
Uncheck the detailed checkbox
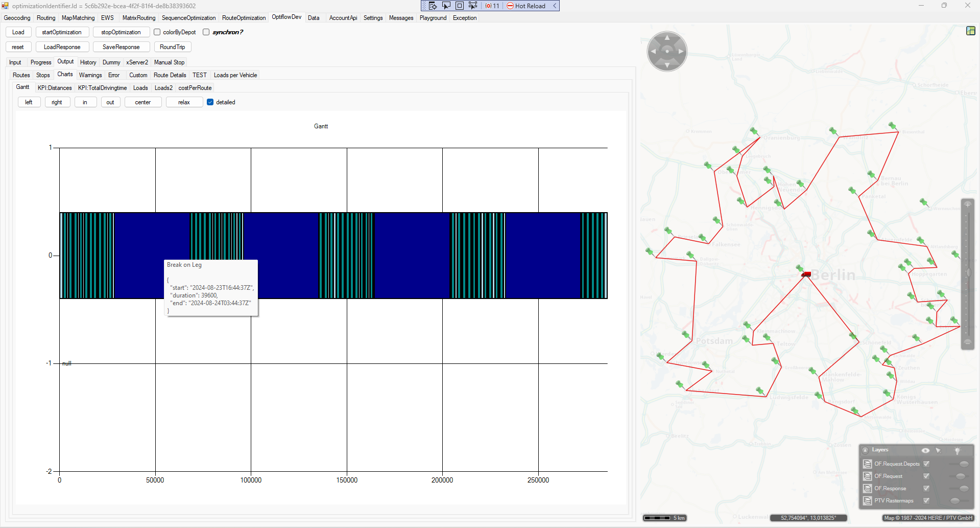click(210, 102)
